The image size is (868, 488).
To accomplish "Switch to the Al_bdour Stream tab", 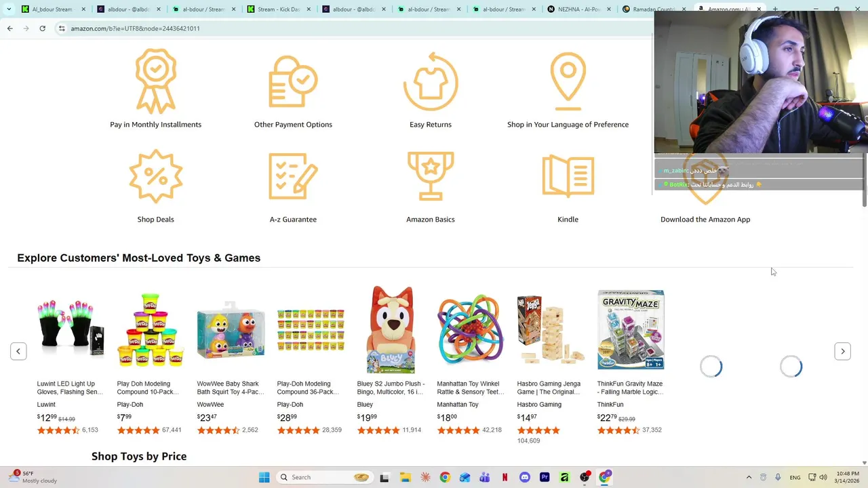I will coord(53,9).
